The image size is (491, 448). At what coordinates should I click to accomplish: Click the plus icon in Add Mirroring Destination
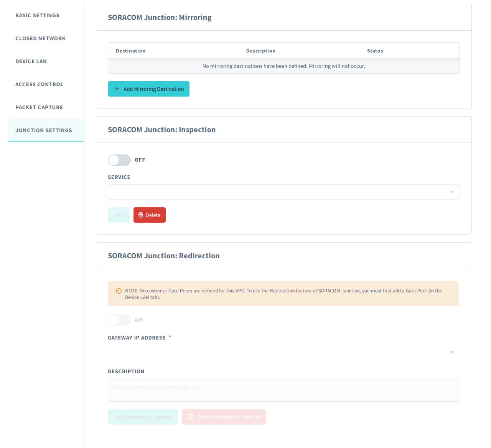117,89
